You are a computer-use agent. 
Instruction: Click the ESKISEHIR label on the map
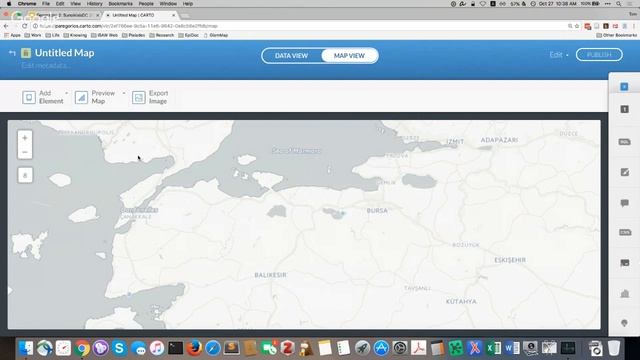tap(510, 260)
